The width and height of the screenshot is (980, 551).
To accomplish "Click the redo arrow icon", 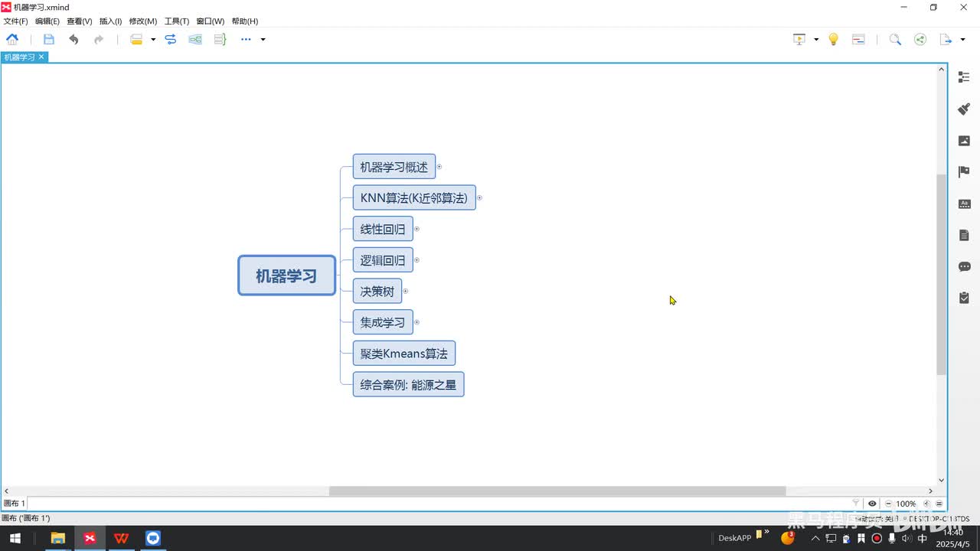I will point(99,39).
